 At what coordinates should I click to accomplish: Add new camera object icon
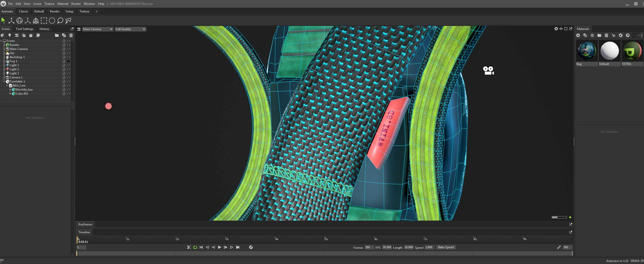[x=17, y=35]
